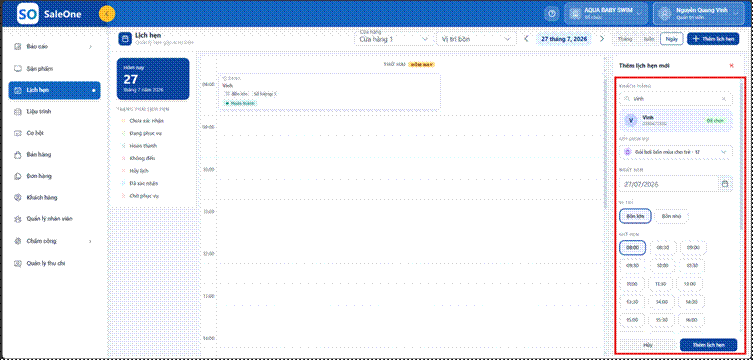This screenshot has height=360, width=753.
Task: Pick the 14:00 time slot
Action: click(662, 302)
